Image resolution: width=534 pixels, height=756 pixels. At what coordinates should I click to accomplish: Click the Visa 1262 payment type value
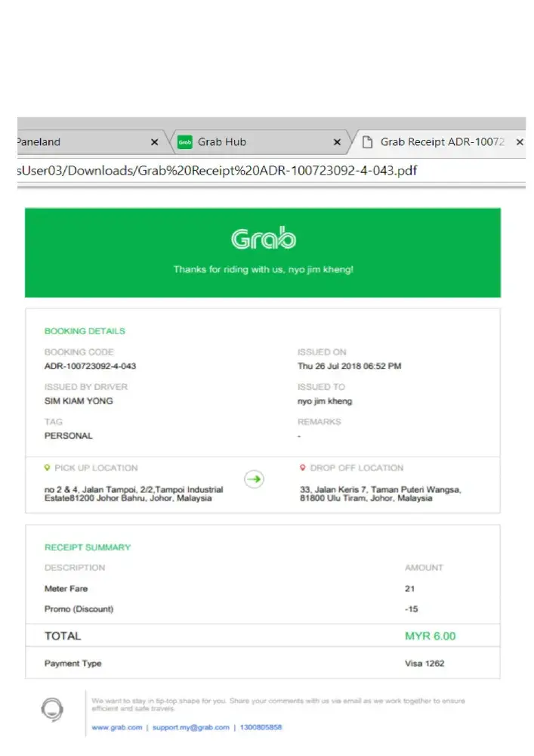(x=424, y=664)
